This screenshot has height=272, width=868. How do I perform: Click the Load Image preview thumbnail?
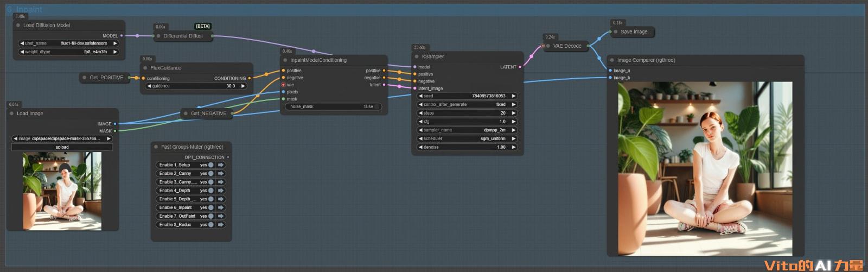[62, 191]
